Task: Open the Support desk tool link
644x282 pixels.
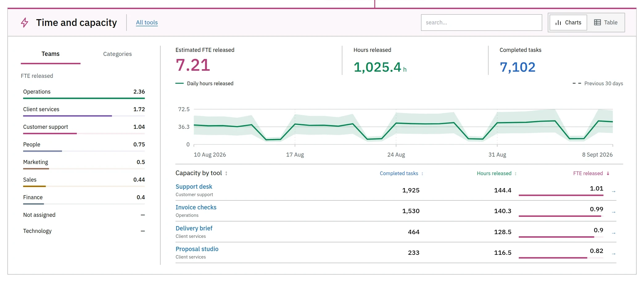Action: tap(194, 187)
